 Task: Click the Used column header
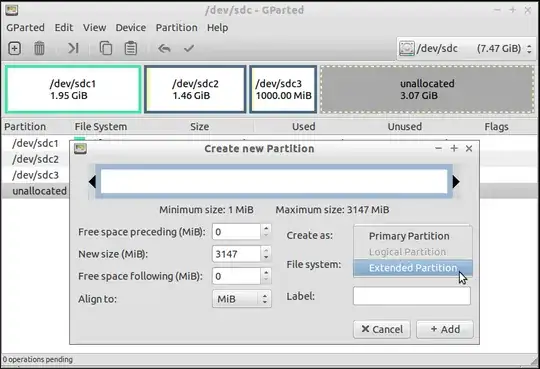pyautogui.click(x=303, y=126)
